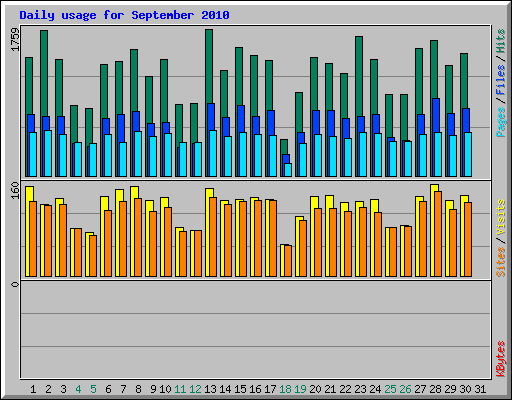Screen dimensions: 512x400
Task: Click the blue "Files" legend label
Action: point(501,80)
